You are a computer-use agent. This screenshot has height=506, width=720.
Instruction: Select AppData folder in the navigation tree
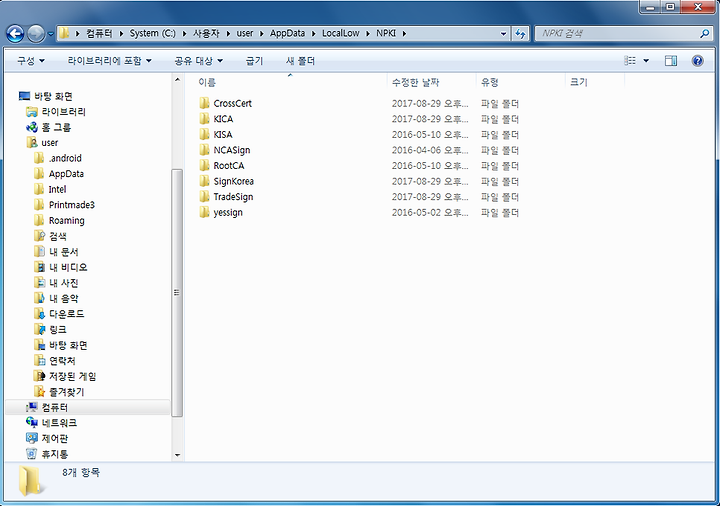pyautogui.click(x=66, y=174)
